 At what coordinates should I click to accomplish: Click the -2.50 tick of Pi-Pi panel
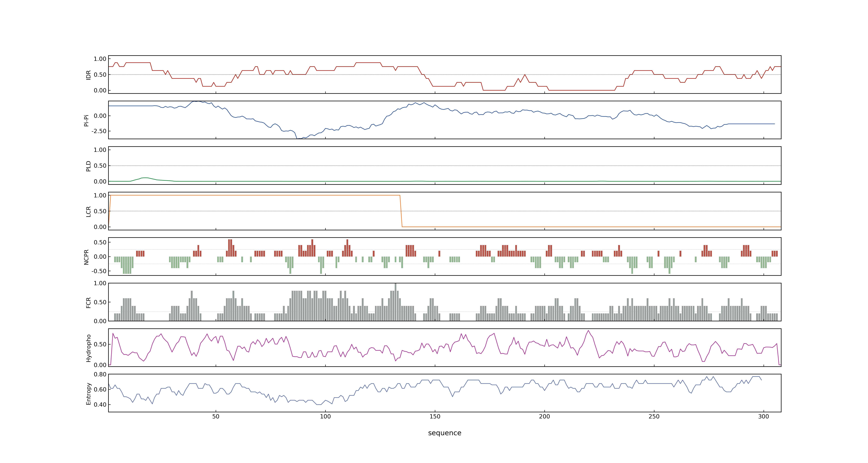(99, 131)
